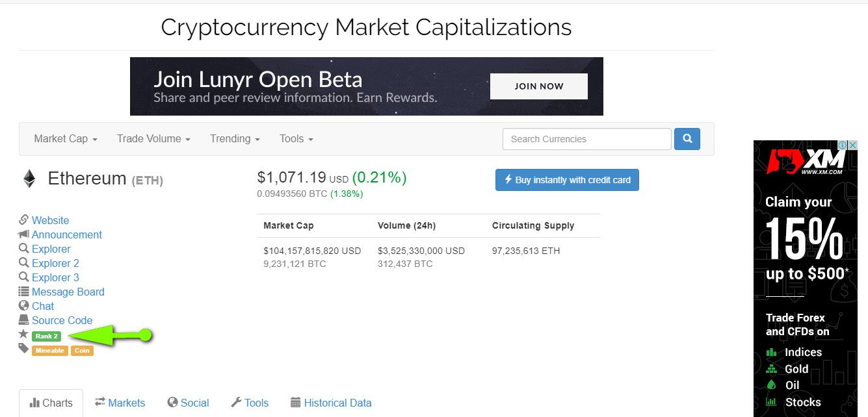868x417 pixels.
Task: Click the chain-link icon beside Website
Action: pos(24,220)
